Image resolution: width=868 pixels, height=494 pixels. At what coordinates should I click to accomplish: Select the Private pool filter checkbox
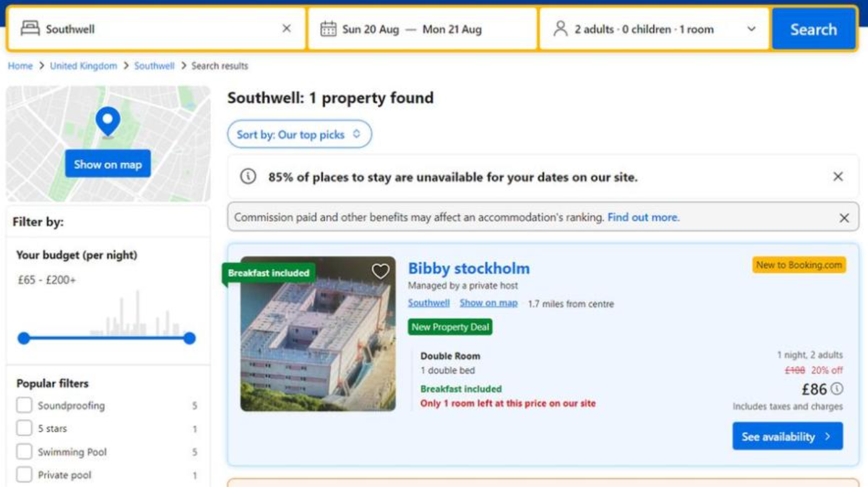click(24, 475)
